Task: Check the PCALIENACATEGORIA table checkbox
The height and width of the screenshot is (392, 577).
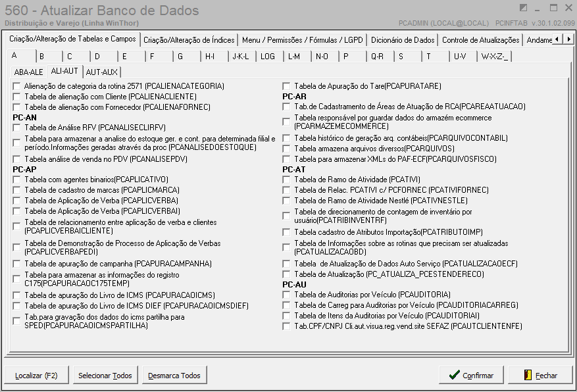Action: pyautogui.click(x=16, y=86)
